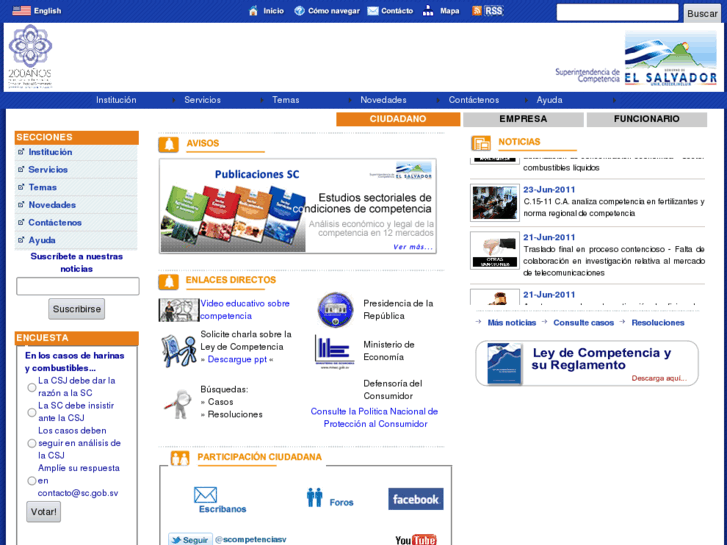Expand the Ayuda navigation menu
The image size is (727, 545).
[x=549, y=100]
